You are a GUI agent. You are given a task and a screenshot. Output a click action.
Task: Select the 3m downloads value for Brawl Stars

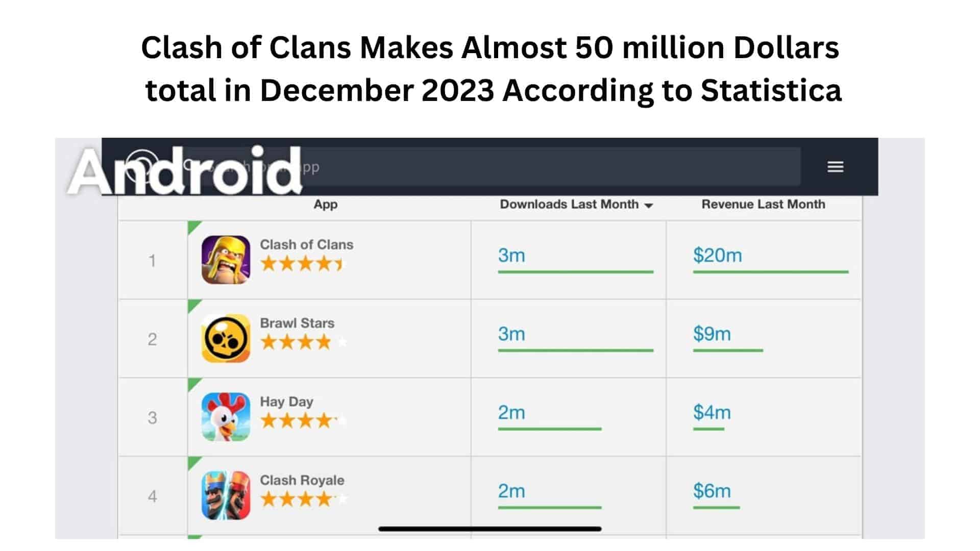[x=512, y=334]
